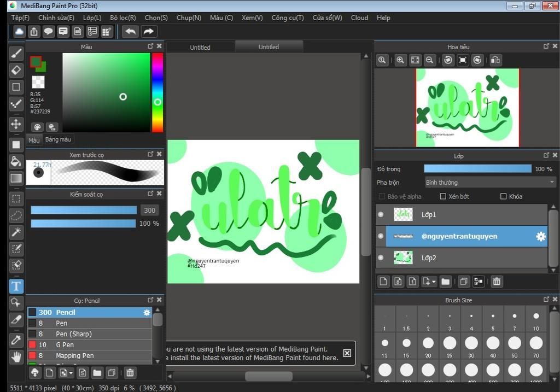
Task: Open the Tệp(F) menu
Action: [20, 18]
